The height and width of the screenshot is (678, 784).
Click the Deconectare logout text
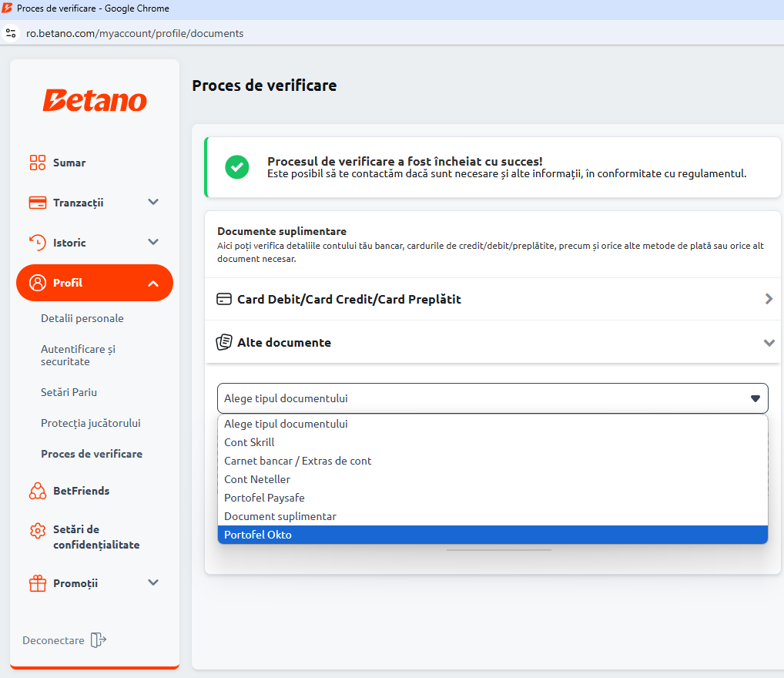(x=53, y=640)
